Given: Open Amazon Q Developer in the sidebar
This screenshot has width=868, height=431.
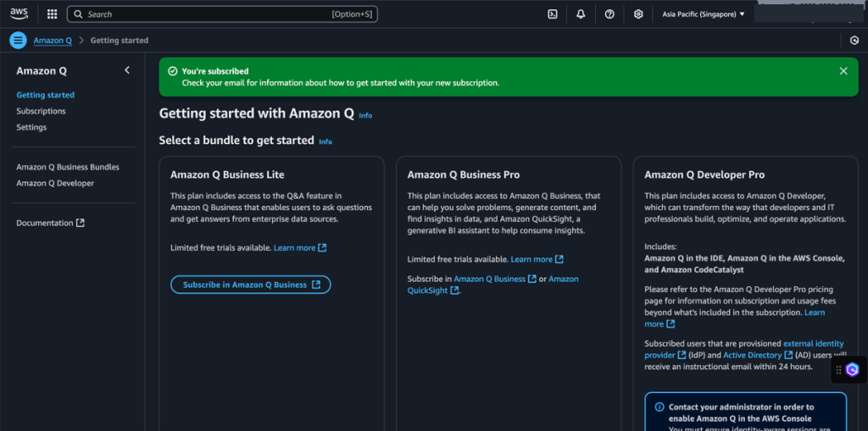Looking at the screenshot, I should (x=55, y=183).
